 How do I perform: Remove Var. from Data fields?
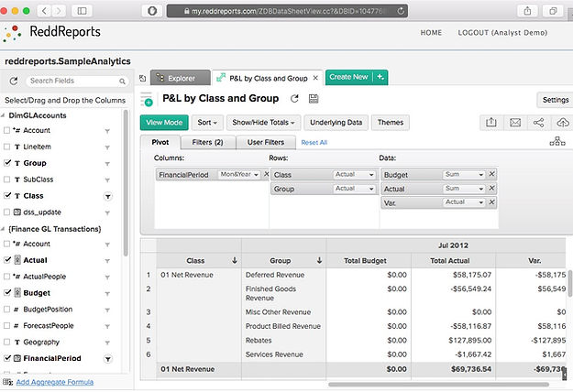tap(492, 201)
